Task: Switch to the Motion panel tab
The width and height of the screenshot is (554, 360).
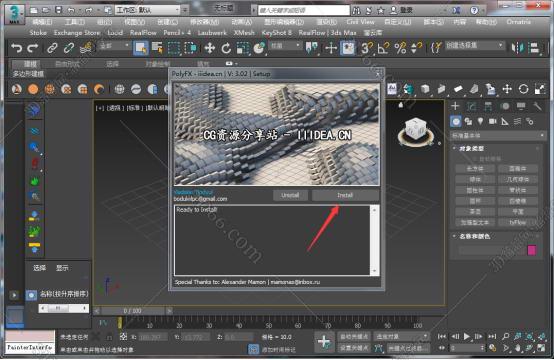Action: (505, 106)
